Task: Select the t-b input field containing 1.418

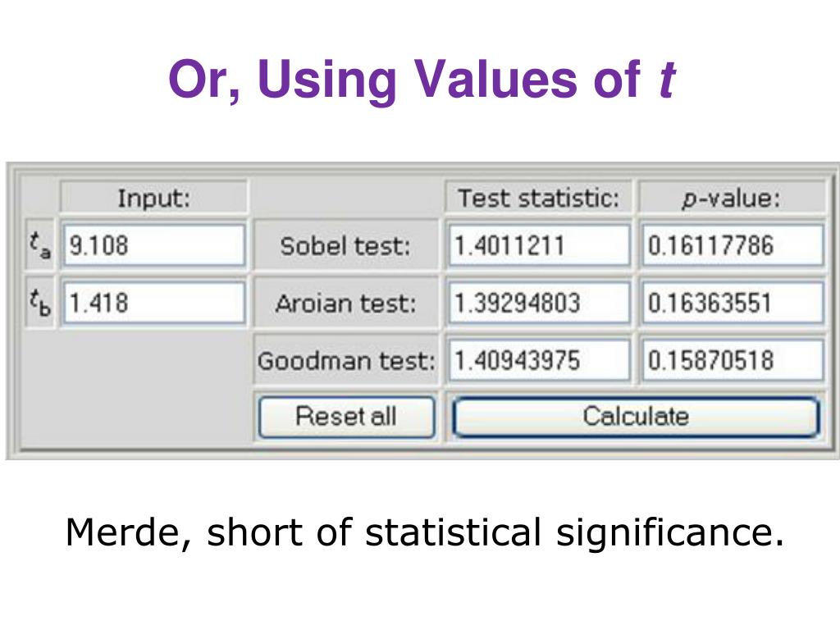Action: point(154,304)
